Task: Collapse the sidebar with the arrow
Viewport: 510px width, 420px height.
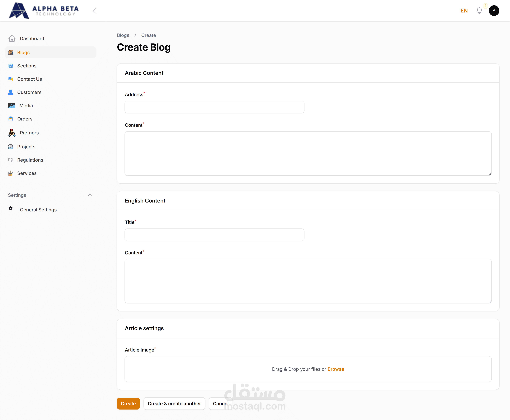Action: (x=94, y=11)
